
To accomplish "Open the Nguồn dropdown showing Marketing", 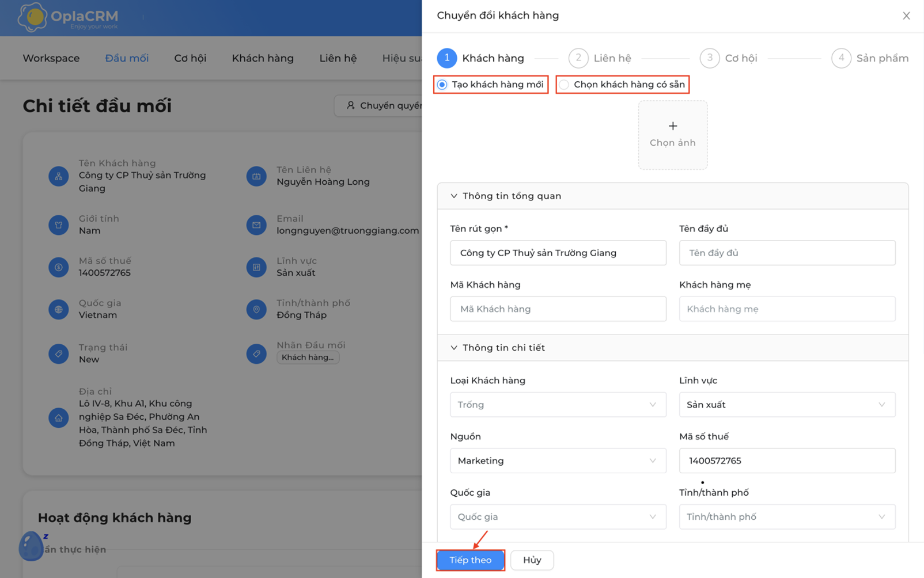I will pos(558,461).
